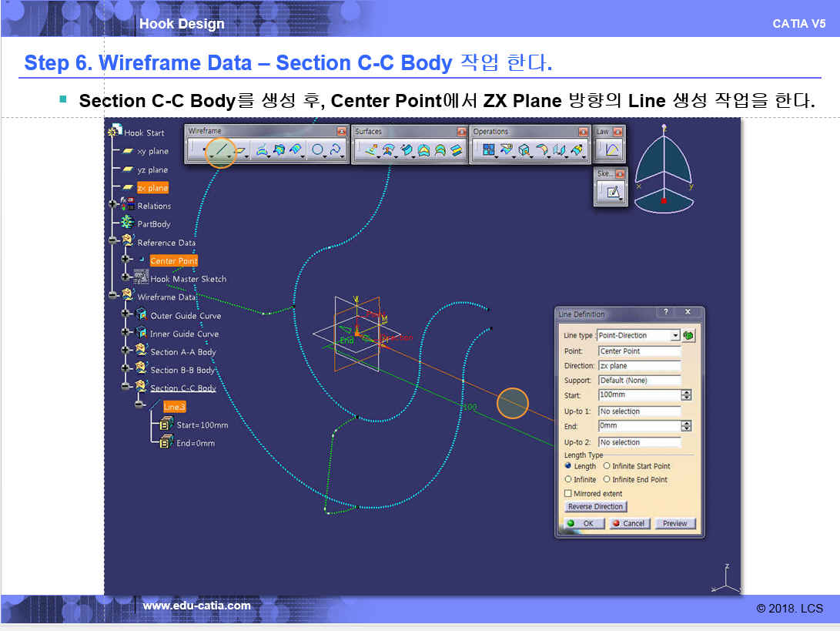Select the Infinite Start Point radio option
The width and height of the screenshot is (840, 631).
pos(607,466)
